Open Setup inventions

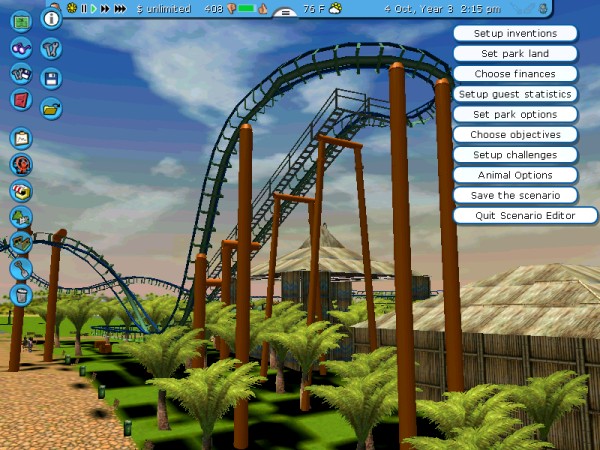pyautogui.click(x=515, y=33)
